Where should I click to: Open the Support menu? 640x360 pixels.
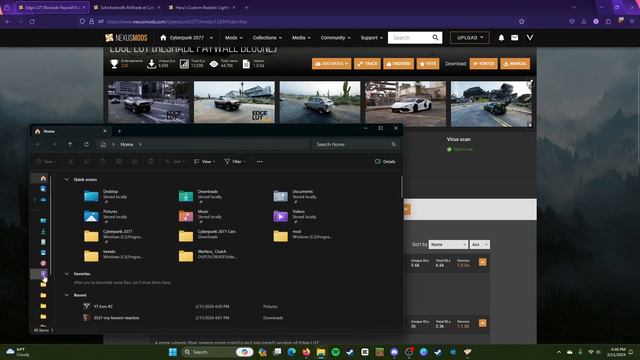pyautogui.click(x=371, y=38)
